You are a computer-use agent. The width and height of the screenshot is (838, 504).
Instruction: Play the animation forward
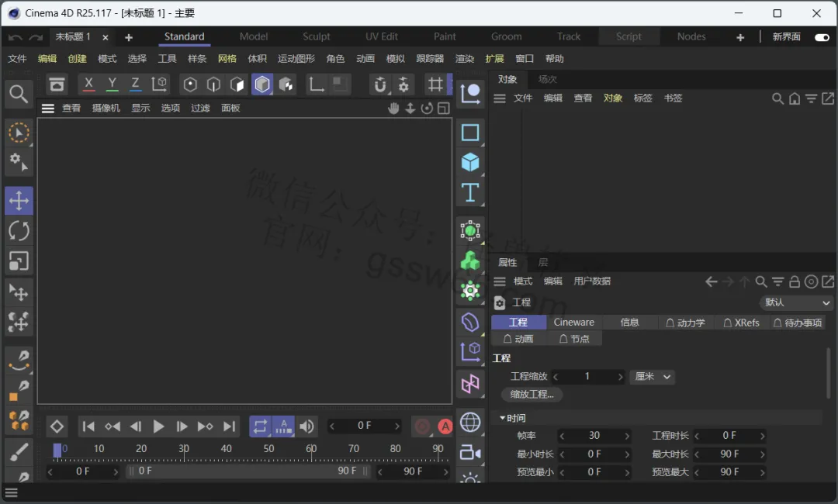coord(158,426)
